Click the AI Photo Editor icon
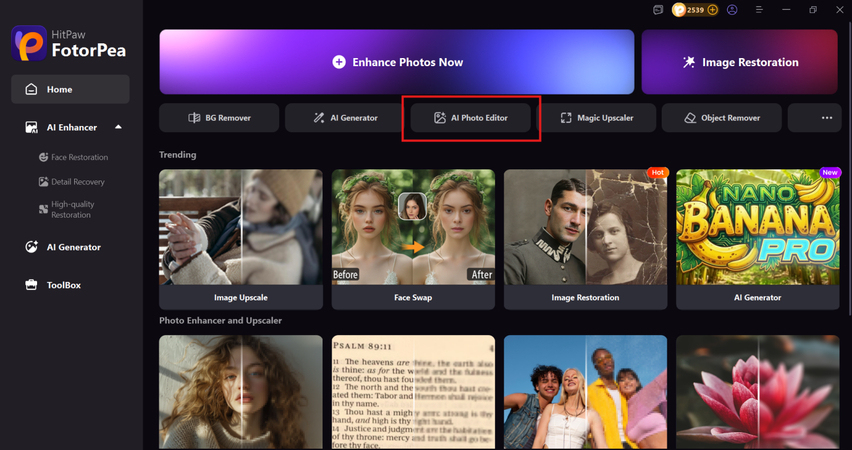 pos(440,117)
